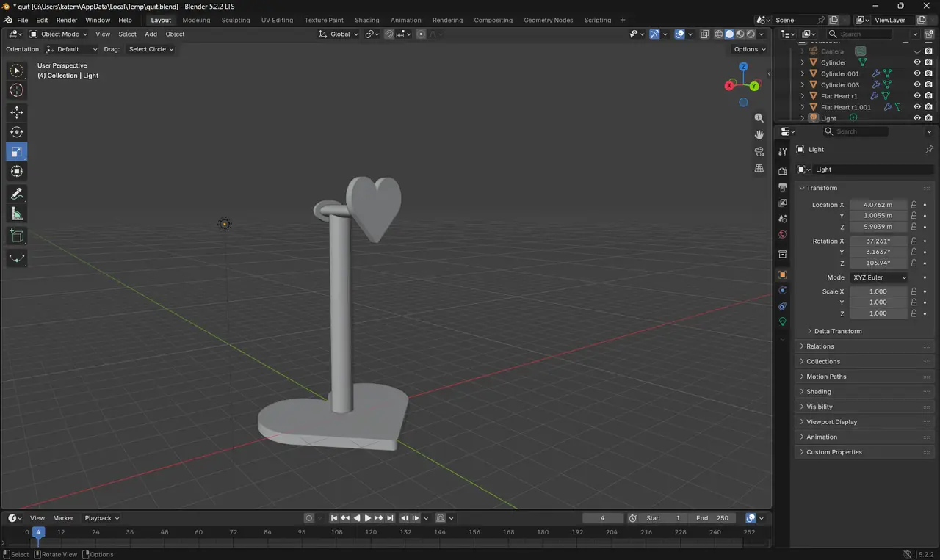This screenshot has height=560, width=940.
Task: Hide Cylinder.001 in viewport via eye icon
Action: 916,73
